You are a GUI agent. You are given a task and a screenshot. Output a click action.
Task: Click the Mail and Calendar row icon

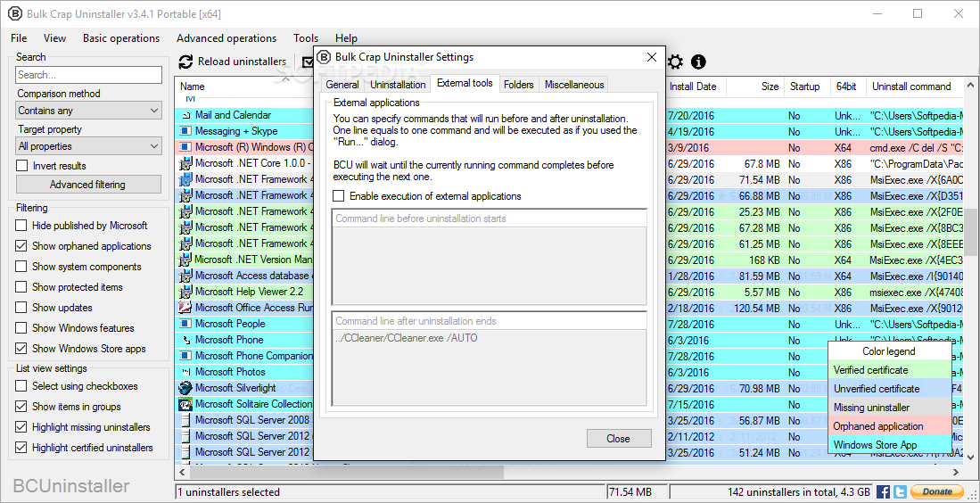click(185, 115)
